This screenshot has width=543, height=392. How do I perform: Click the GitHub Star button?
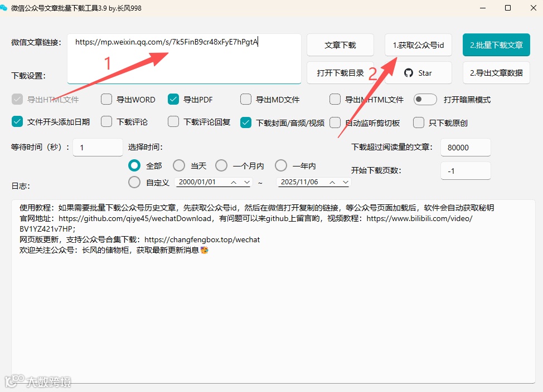coord(418,73)
